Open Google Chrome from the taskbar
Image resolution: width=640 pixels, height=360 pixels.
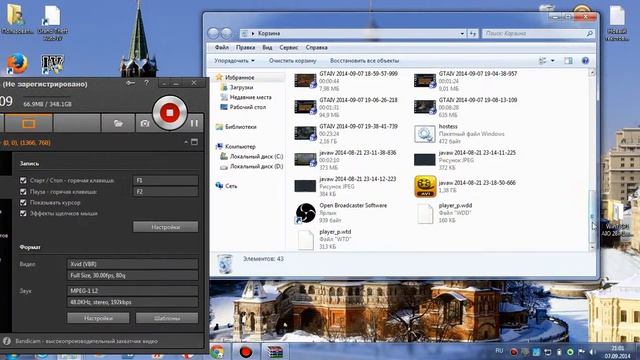click(217, 351)
